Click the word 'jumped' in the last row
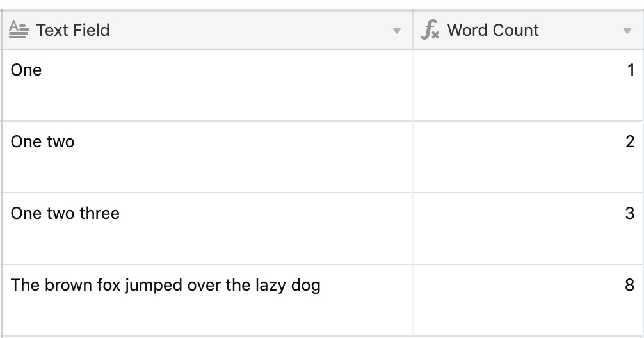The image size is (644, 338). (154, 286)
